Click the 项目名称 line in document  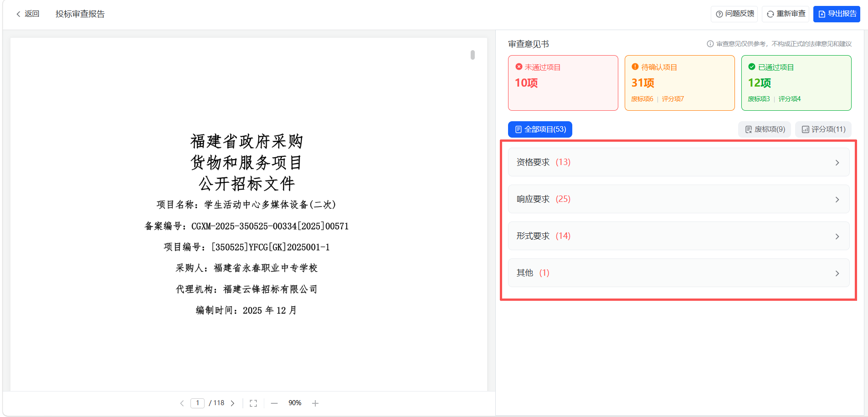(x=247, y=205)
